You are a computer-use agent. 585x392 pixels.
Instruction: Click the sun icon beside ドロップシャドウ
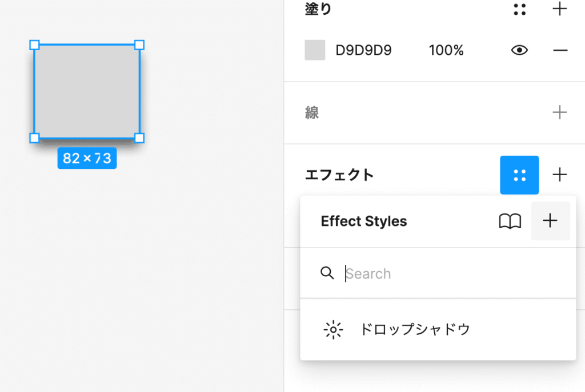(333, 330)
